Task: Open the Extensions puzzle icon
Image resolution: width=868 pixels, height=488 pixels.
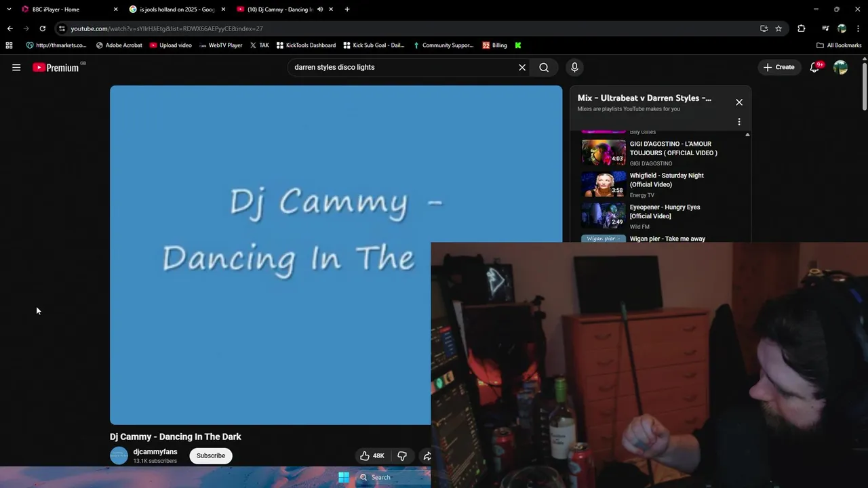Action: (x=801, y=28)
